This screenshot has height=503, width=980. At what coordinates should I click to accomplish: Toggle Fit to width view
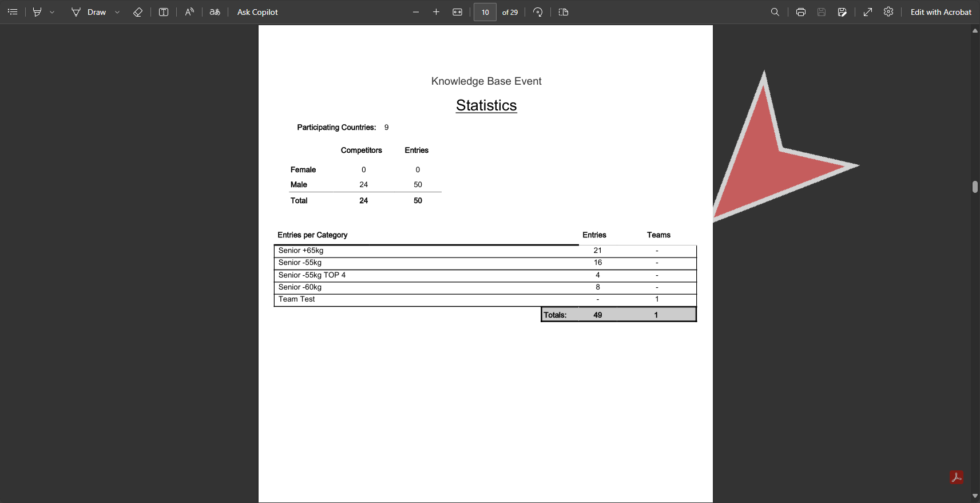457,12
